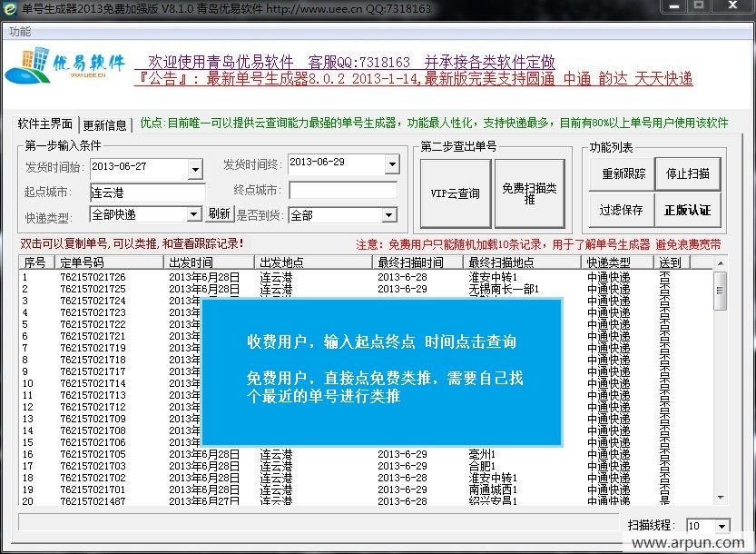
Task: Select order number 762157021725
Action: pyautogui.click(x=93, y=289)
